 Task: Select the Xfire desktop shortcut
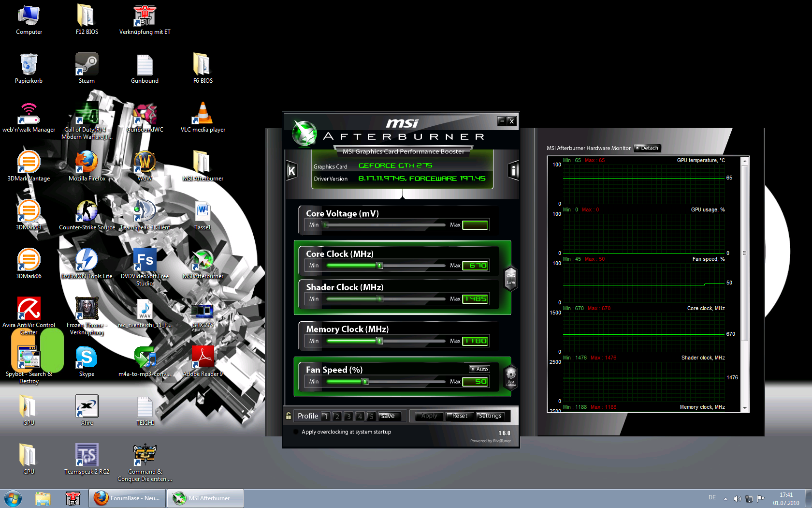[87, 411]
